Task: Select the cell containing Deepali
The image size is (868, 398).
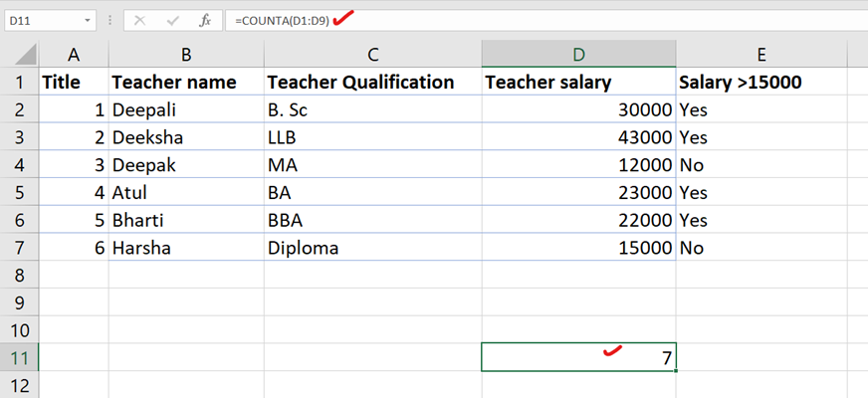Action: click(185, 109)
